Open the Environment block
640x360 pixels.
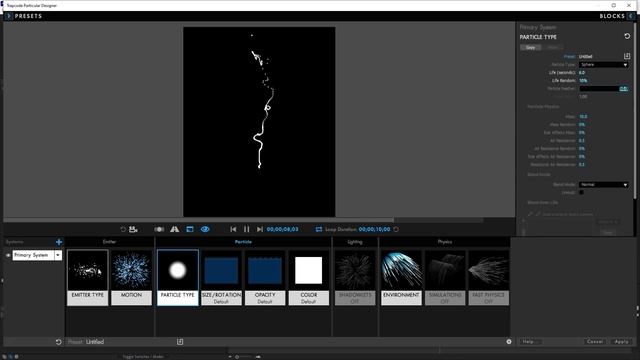click(401, 278)
